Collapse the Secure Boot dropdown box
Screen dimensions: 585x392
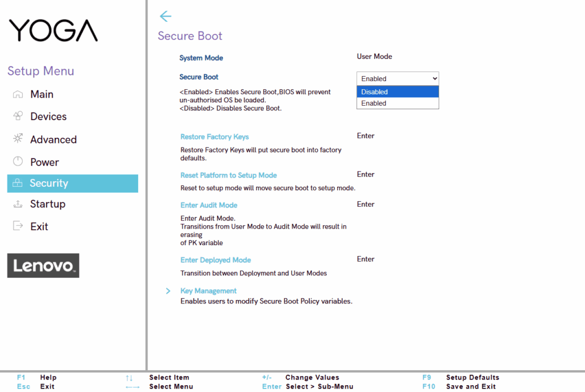click(397, 79)
